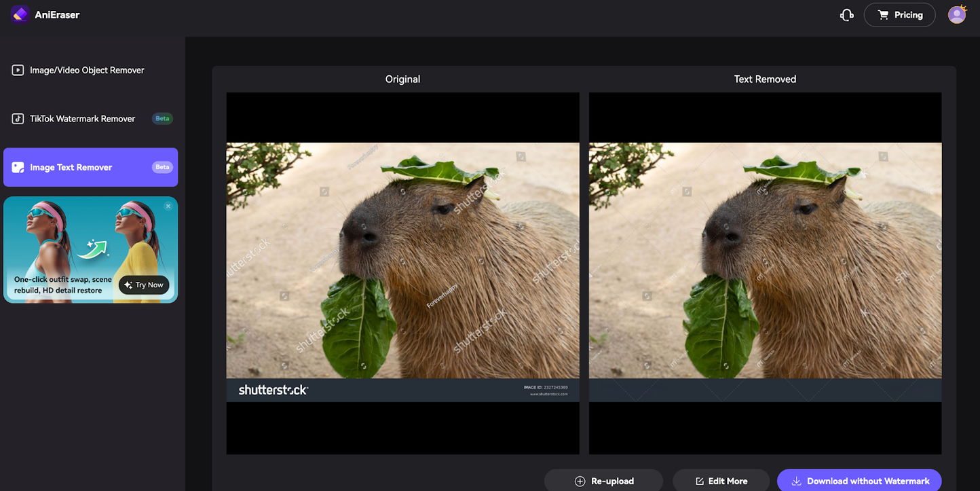Click the AniEraser brand name text

point(57,14)
